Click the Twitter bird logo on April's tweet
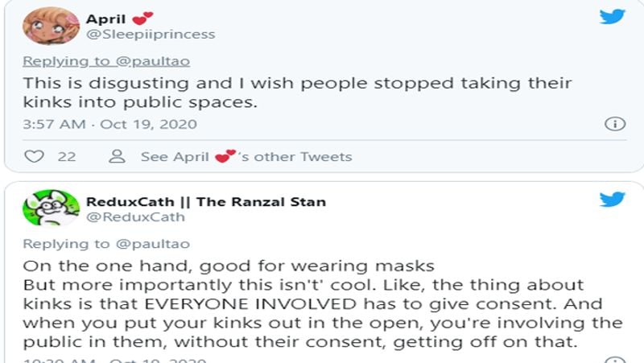Image resolution: width=644 pixels, height=363 pixels. 612,17
